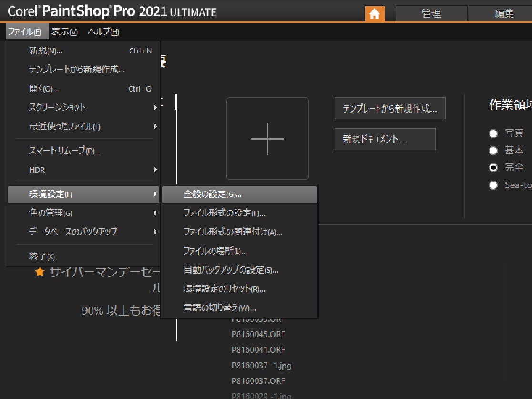Click the テンプレートから新規作成 button

(x=390, y=108)
